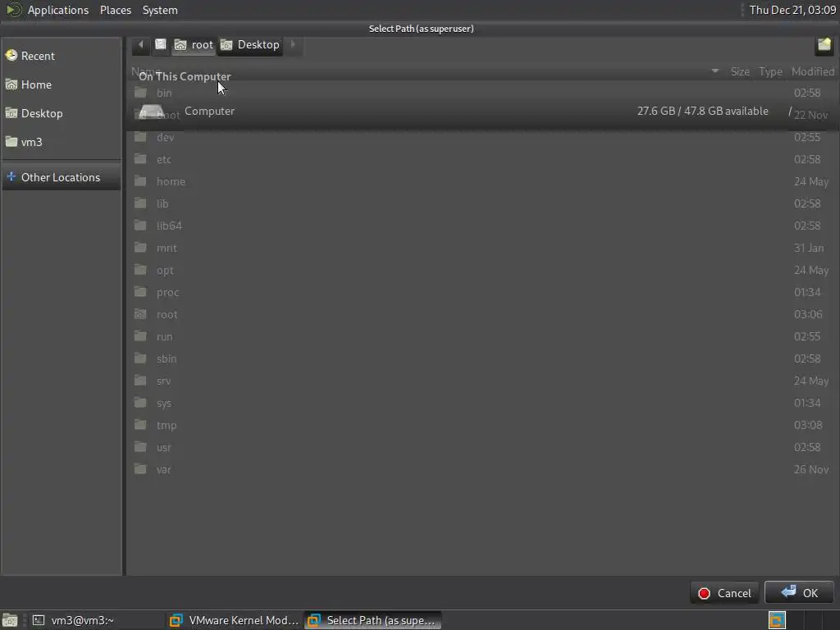The height and width of the screenshot is (630, 840).
Task: Select Other Locations in the sidebar
Action: tap(61, 177)
